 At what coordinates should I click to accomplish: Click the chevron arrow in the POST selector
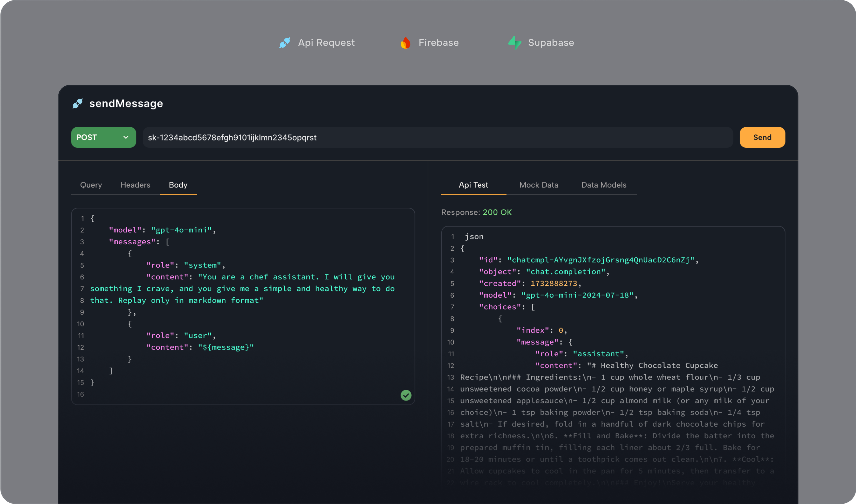[126, 137]
